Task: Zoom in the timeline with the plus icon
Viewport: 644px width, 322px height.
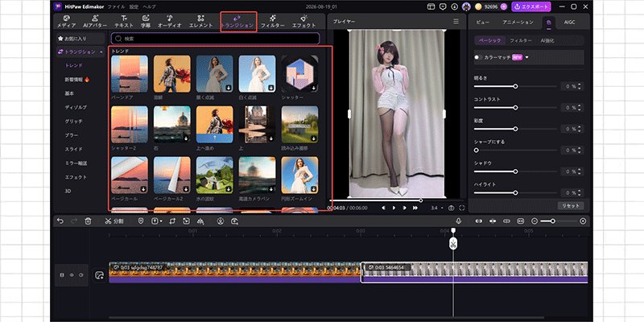Action: coord(583,221)
